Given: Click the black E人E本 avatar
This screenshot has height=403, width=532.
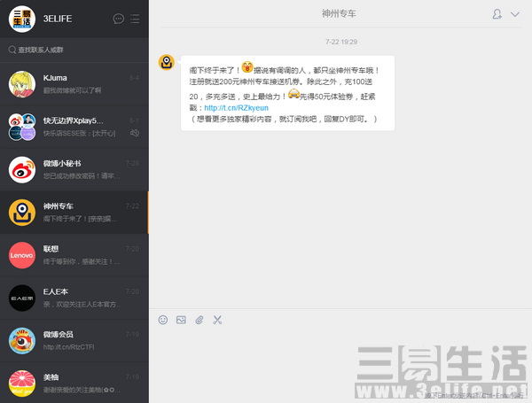Looking at the screenshot, I should tap(22, 298).
